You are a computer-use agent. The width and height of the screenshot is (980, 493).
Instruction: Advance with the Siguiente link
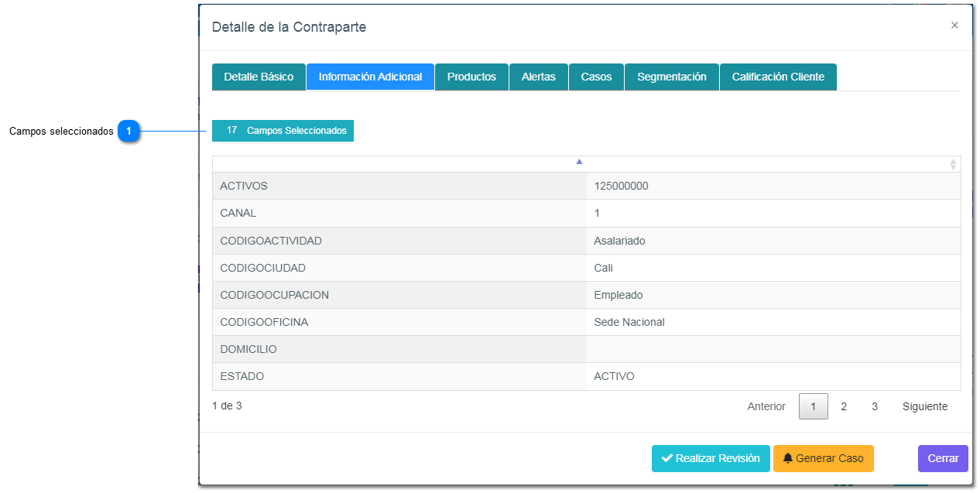click(924, 407)
